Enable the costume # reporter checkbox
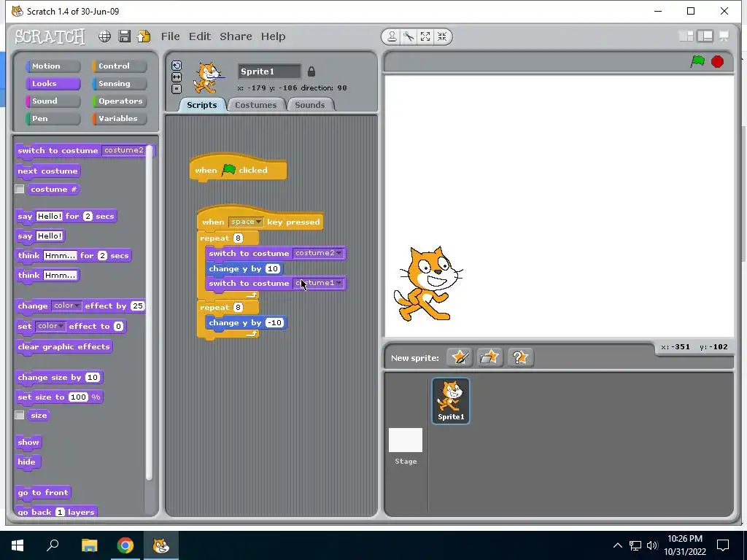 coord(20,189)
